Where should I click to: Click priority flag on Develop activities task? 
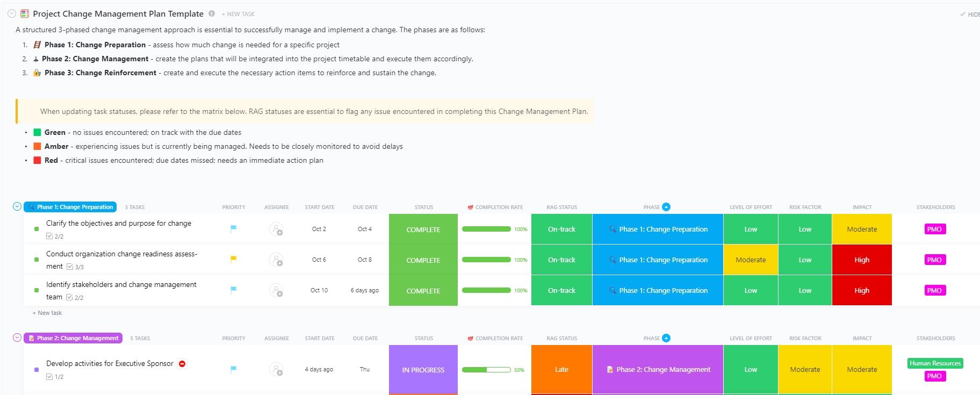pyautogui.click(x=234, y=370)
